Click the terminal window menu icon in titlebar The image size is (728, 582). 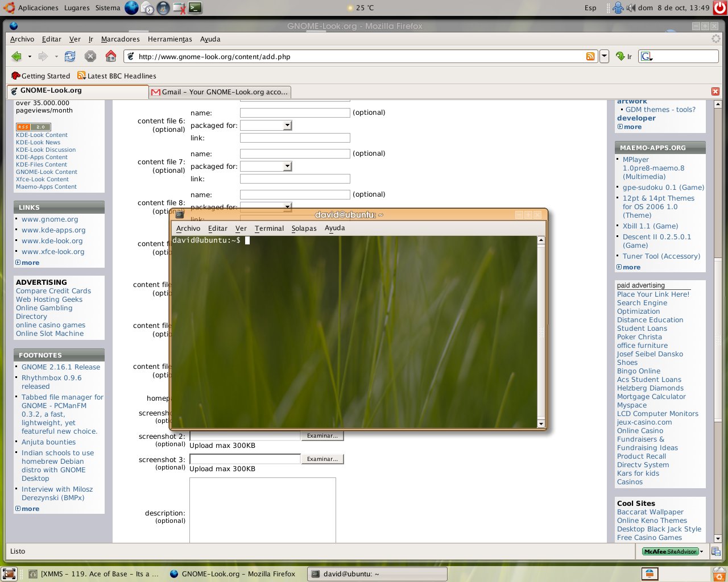[x=180, y=215]
